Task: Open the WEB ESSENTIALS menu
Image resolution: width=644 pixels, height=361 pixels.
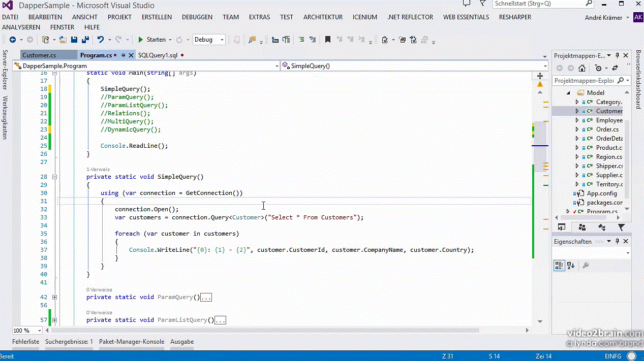Action: (x=466, y=17)
